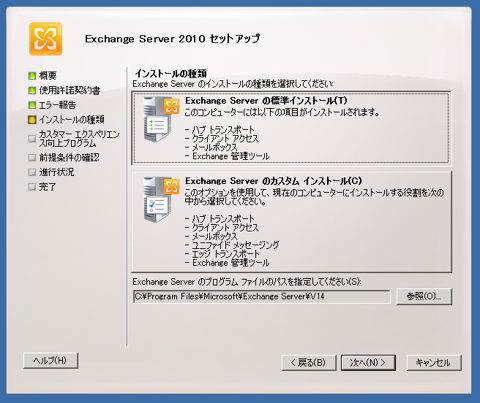The height and width of the screenshot is (403, 480).
Task: Click the カスタマー エクスペリエンス向上プログラム step indicator square
Action: pyautogui.click(x=32, y=138)
